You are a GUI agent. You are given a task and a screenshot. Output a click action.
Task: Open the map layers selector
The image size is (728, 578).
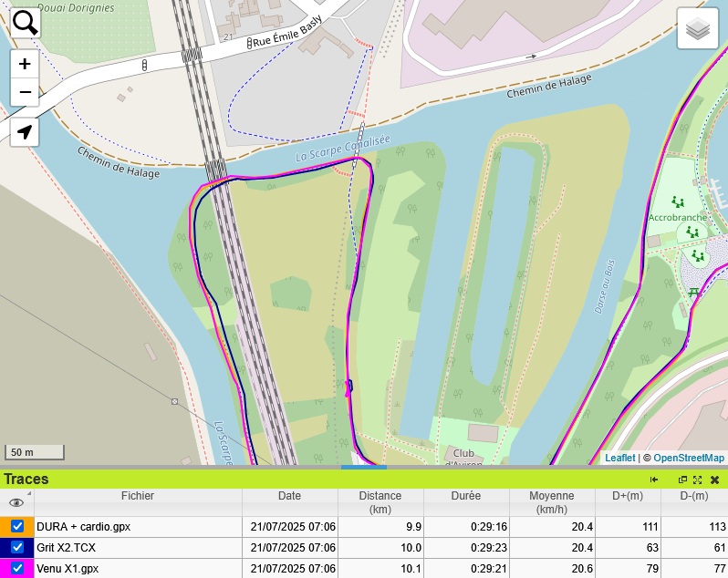(x=698, y=29)
